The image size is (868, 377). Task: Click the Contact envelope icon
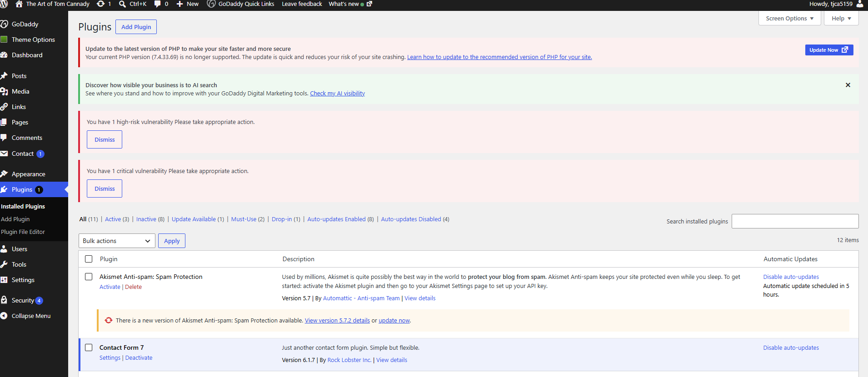click(4, 154)
